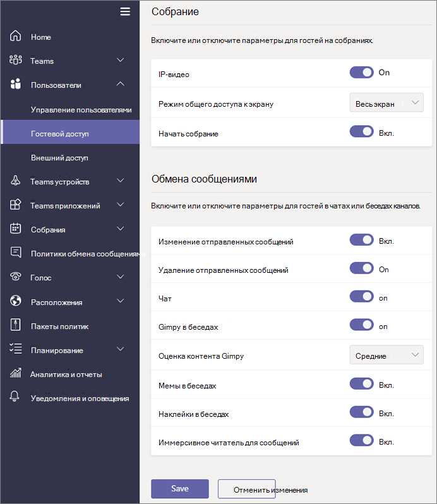Open the Весь экран dropdown
Screen dimensions: 437x504
(x=386, y=102)
